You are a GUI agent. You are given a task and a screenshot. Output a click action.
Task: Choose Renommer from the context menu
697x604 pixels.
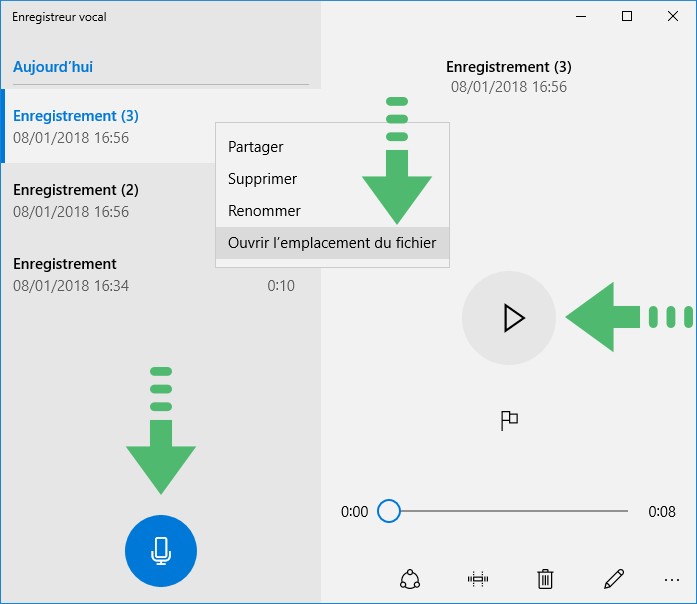click(x=332, y=211)
